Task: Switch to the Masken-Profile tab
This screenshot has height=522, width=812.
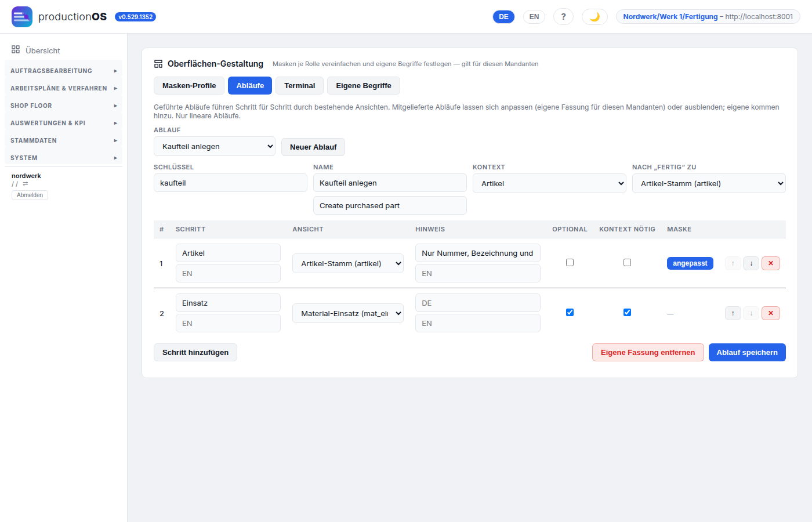Action: pos(189,85)
